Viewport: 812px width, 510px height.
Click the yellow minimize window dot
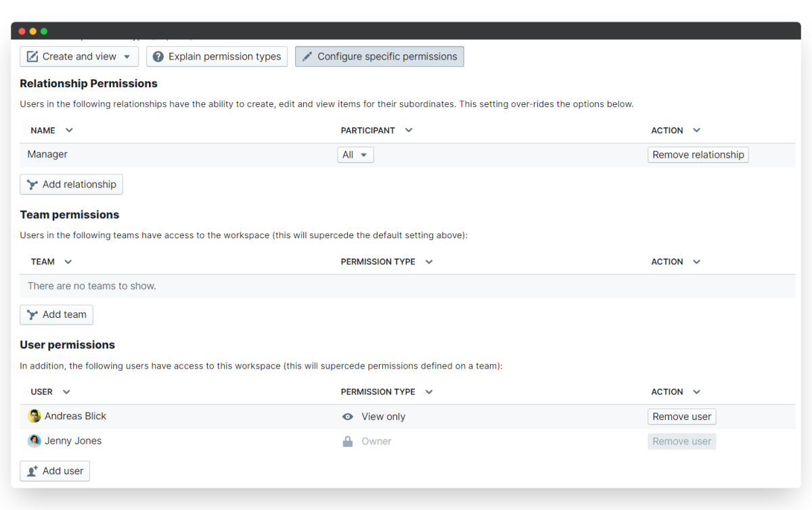(33, 31)
